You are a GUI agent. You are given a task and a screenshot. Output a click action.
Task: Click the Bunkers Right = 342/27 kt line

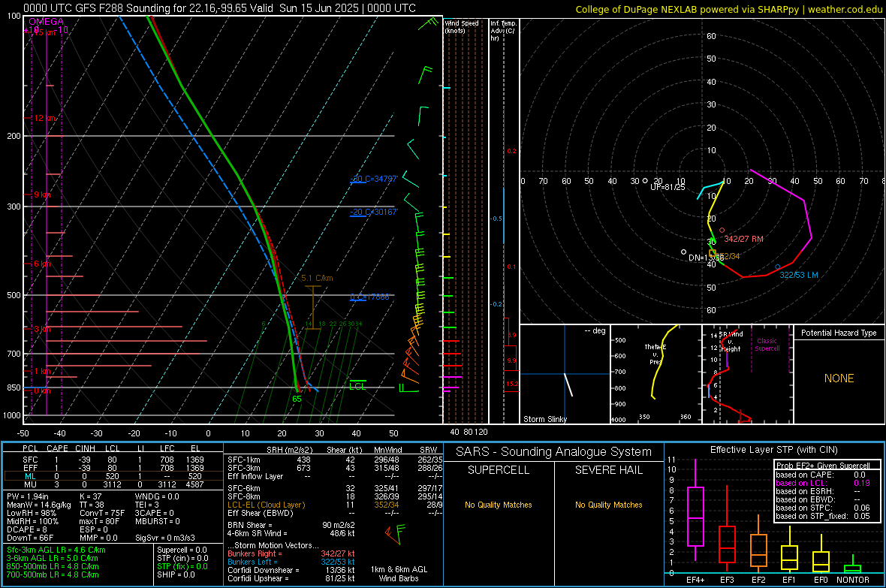click(x=291, y=553)
